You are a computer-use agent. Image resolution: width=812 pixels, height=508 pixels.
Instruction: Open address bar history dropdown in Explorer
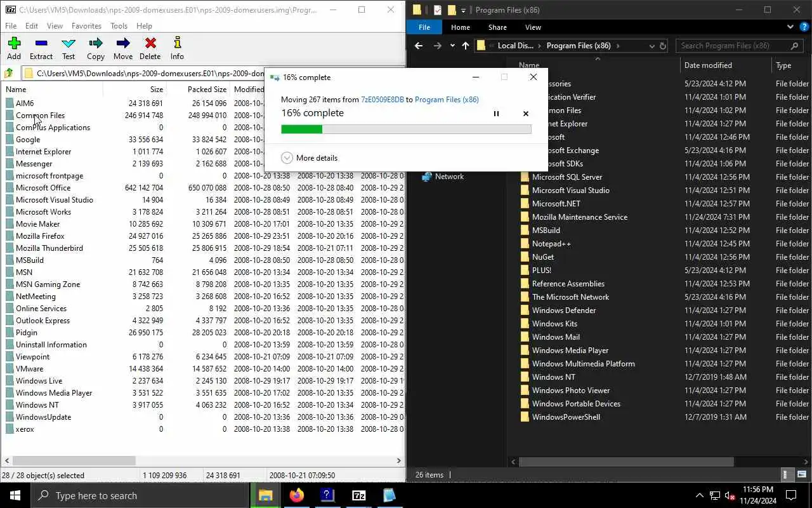click(652, 46)
